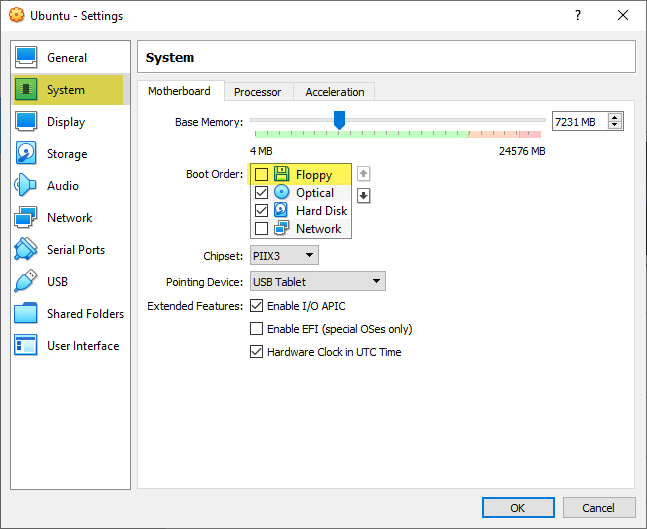Click the Base Memory slider track in the red zone
The image size is (647, 529).
pos(530,134)
